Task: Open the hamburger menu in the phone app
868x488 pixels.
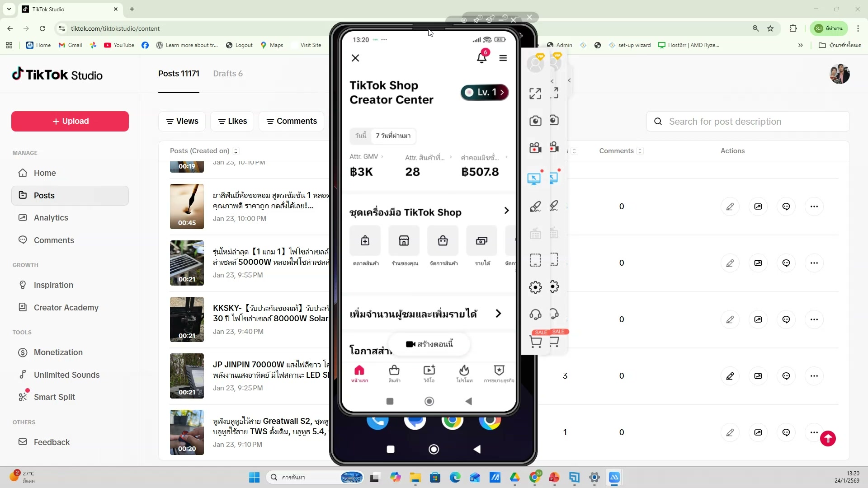Action: coord(503,58)
